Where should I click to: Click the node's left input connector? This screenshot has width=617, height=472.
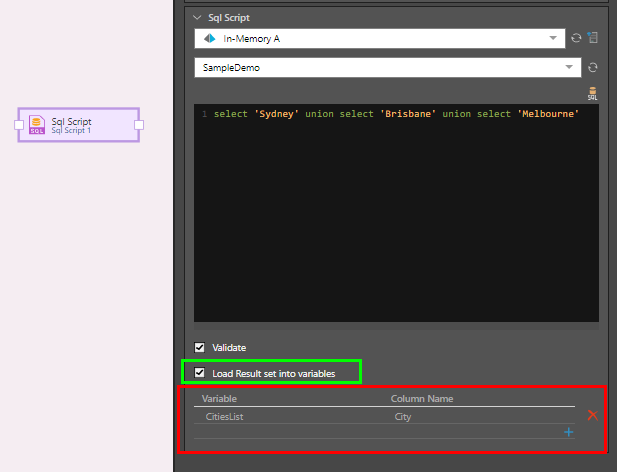(18, 125)
